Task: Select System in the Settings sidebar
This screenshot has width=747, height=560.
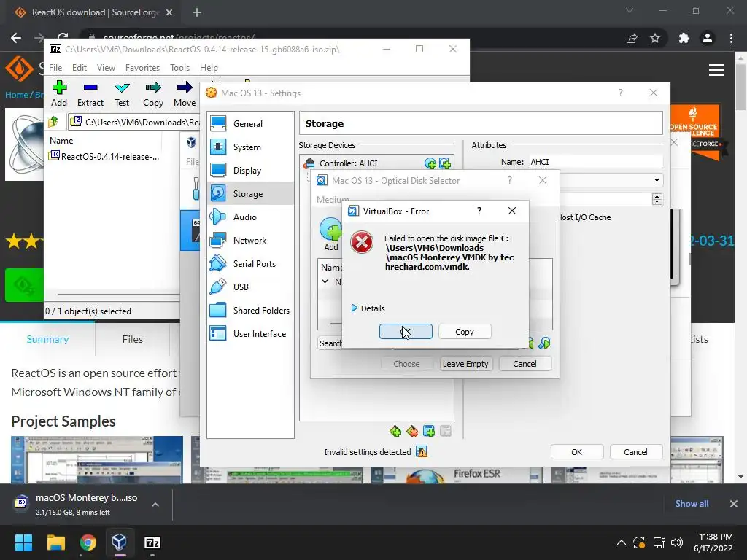Action: click(251, 147)
